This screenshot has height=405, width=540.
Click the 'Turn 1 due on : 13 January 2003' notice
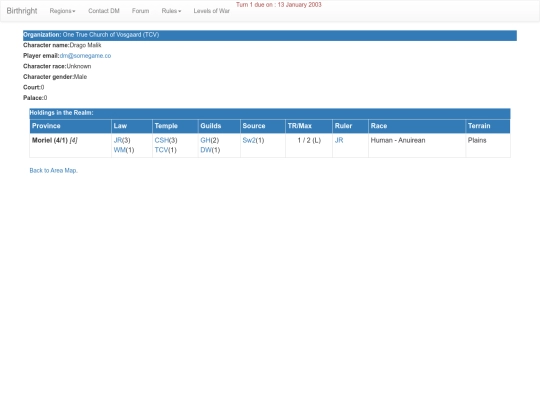coord(279,5)
